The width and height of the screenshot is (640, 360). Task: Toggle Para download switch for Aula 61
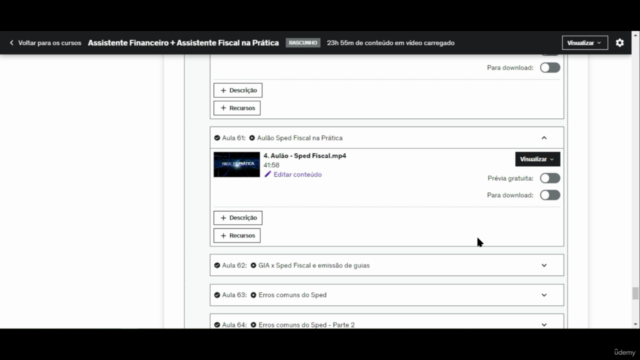tap(550, 195)
